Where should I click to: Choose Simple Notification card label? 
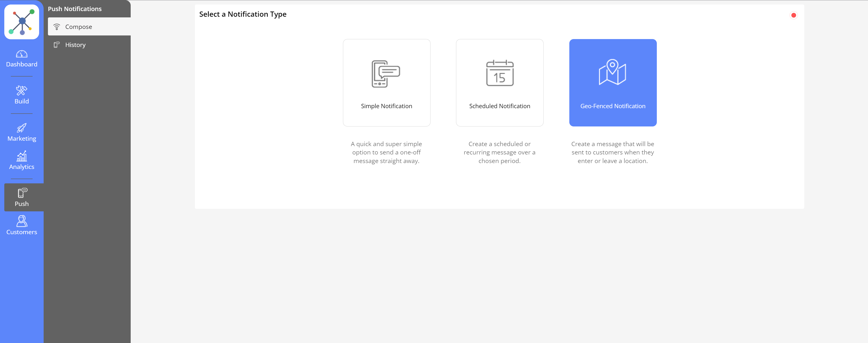coord(386,106)
